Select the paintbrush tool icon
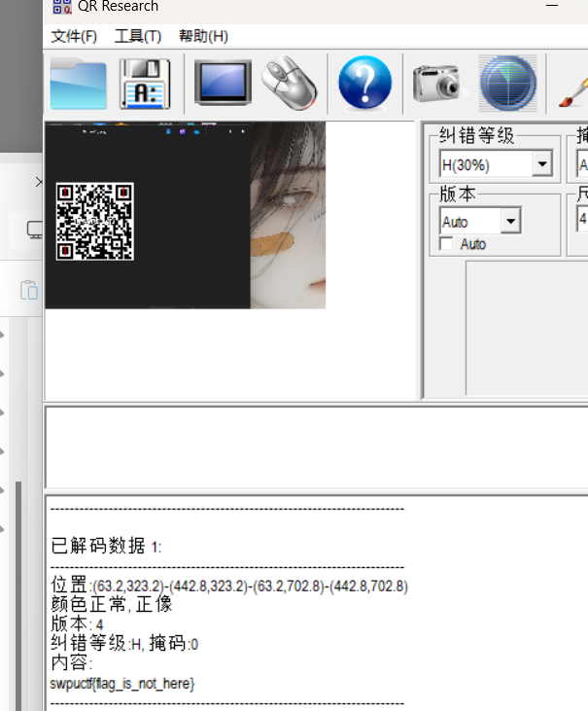The image size is (588, 711). (x=574, y=93)
